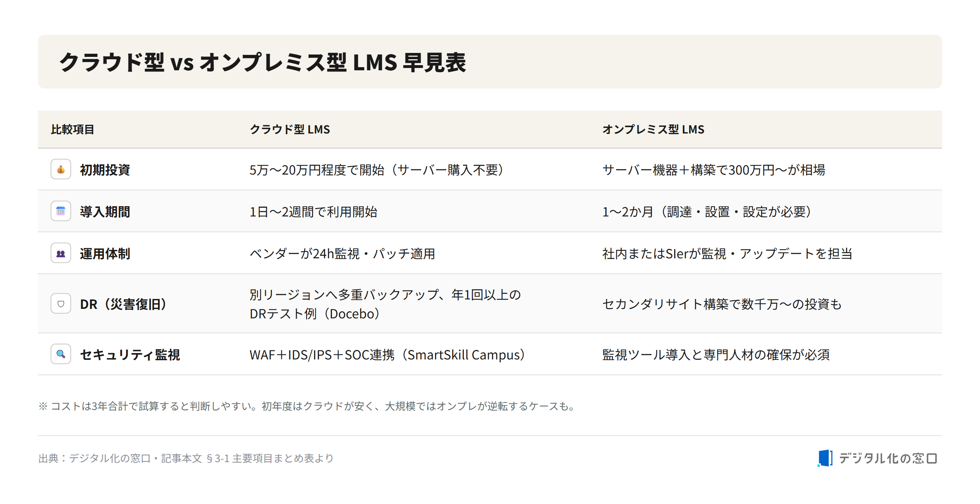
Task: Click the money bag icon beside 初期投資
Action: (61, 169)
